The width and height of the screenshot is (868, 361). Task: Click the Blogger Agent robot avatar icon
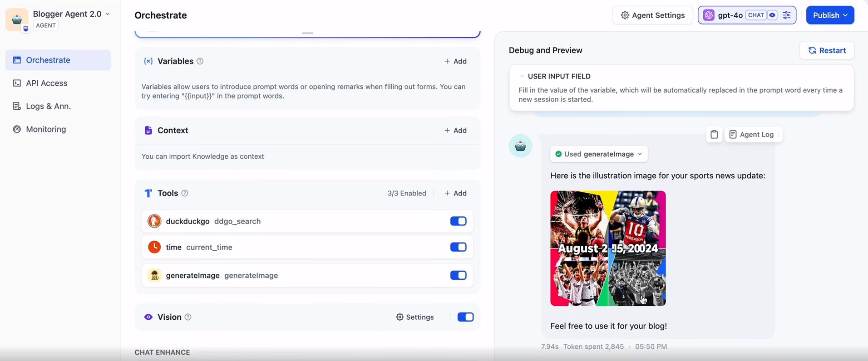[17, 20]
